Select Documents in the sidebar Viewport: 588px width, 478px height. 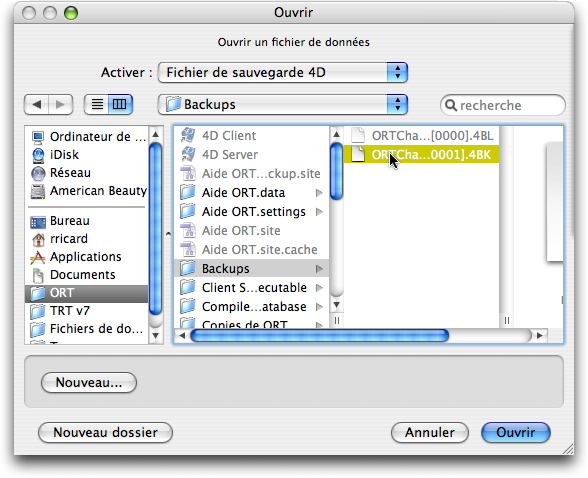(82, 274)
